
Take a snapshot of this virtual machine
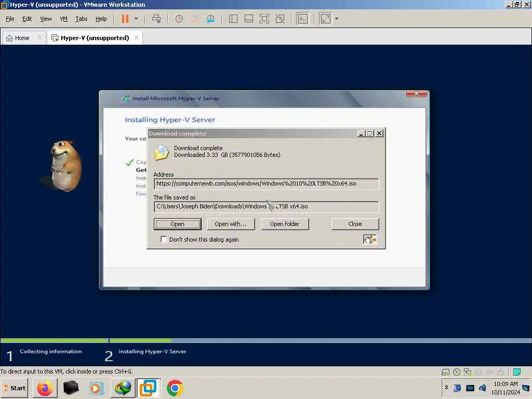pyautogui.click(x=179, y=19)
